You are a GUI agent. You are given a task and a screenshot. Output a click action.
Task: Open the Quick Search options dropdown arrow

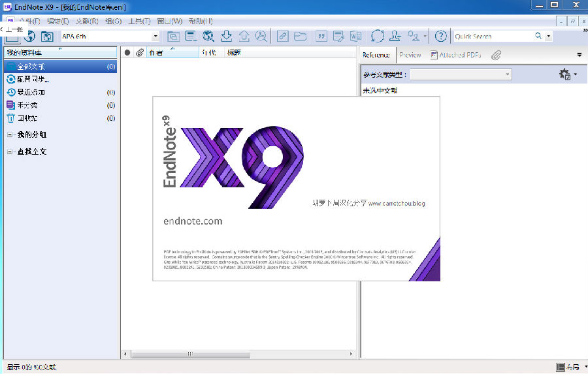tap(549, 37)
